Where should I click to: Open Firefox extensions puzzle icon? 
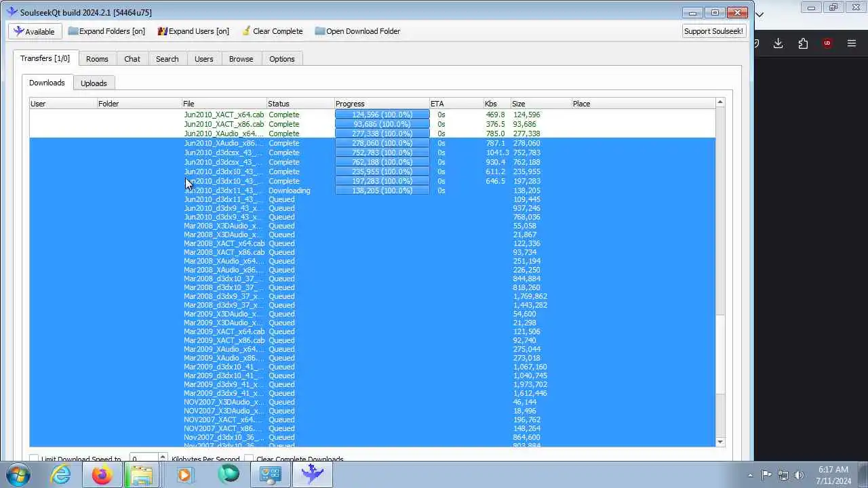[x=803, y=43]
